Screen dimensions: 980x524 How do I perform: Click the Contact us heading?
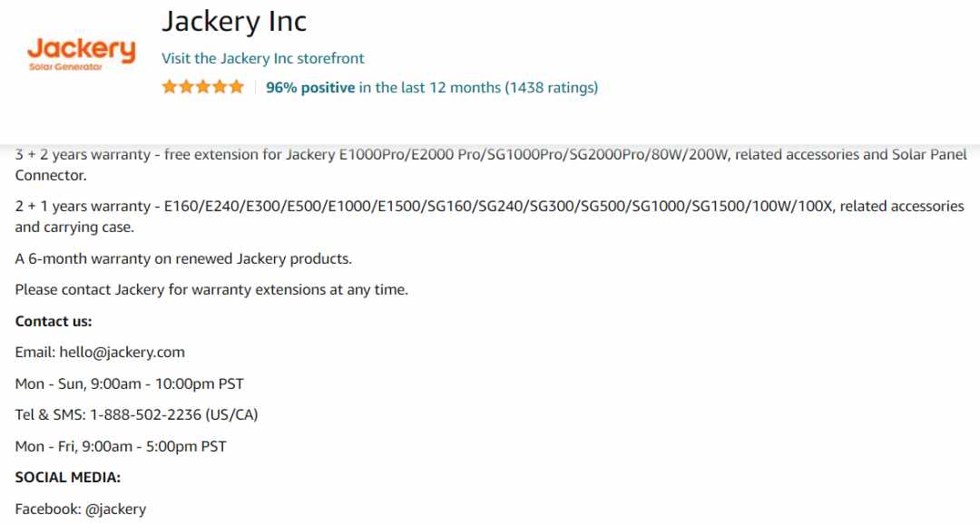coord(54,321)
